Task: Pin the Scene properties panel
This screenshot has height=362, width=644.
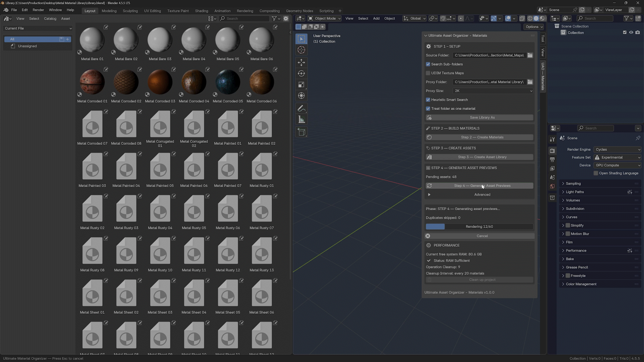Action: (638, 138)
